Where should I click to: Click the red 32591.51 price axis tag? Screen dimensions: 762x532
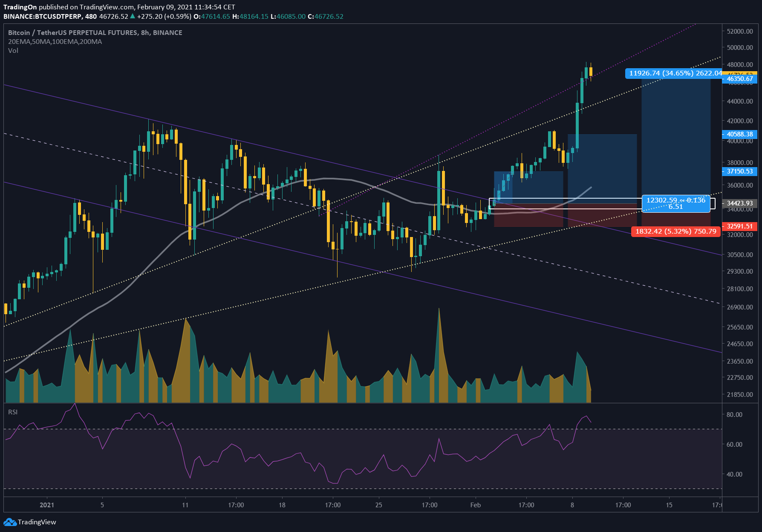[740, 226]
